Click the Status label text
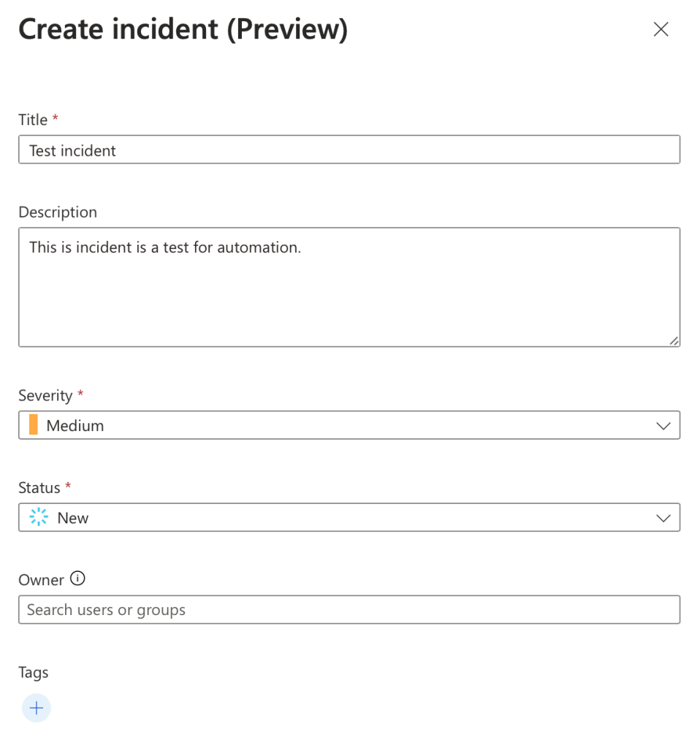This screenshot has width=700, height=748. click(39, 487)
